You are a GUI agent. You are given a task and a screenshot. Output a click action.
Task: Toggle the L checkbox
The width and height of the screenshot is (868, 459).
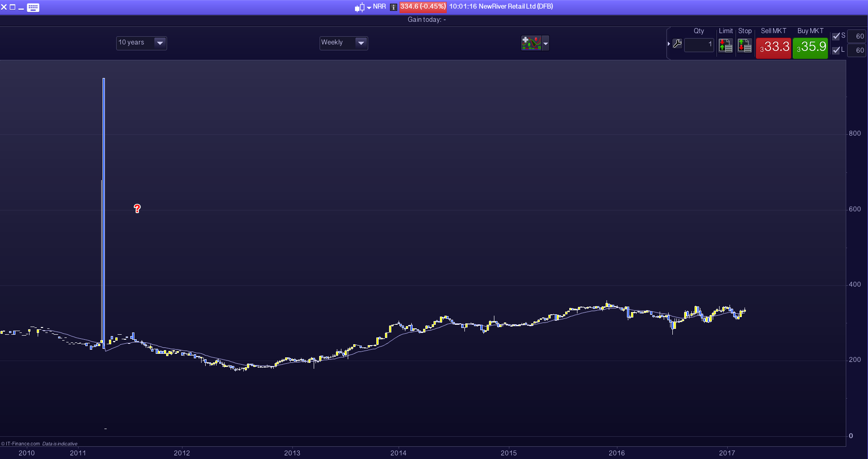pyautogui.click(x=836, y=50)
